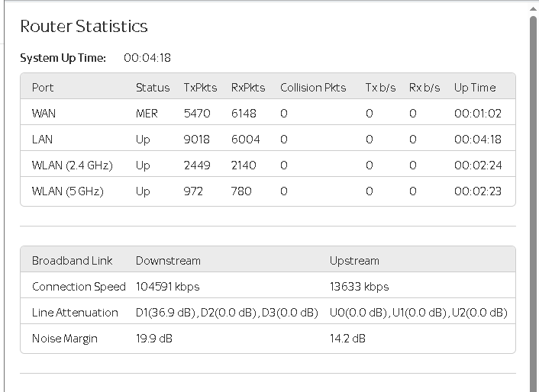The image size is (539, 392).
Task: Select the WAN port row label
Action: click(x=44, y=114)
